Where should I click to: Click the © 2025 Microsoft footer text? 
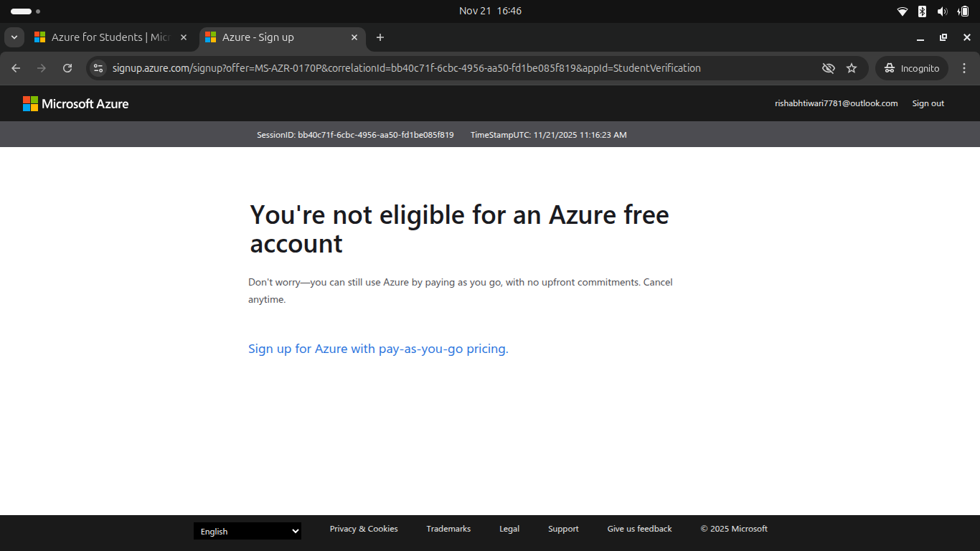pos(734,529)
